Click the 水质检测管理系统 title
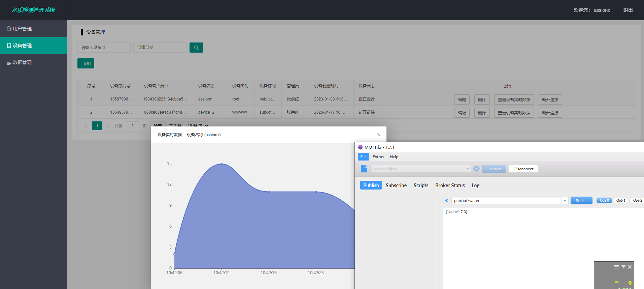The image size is (644, 289). 34,10
